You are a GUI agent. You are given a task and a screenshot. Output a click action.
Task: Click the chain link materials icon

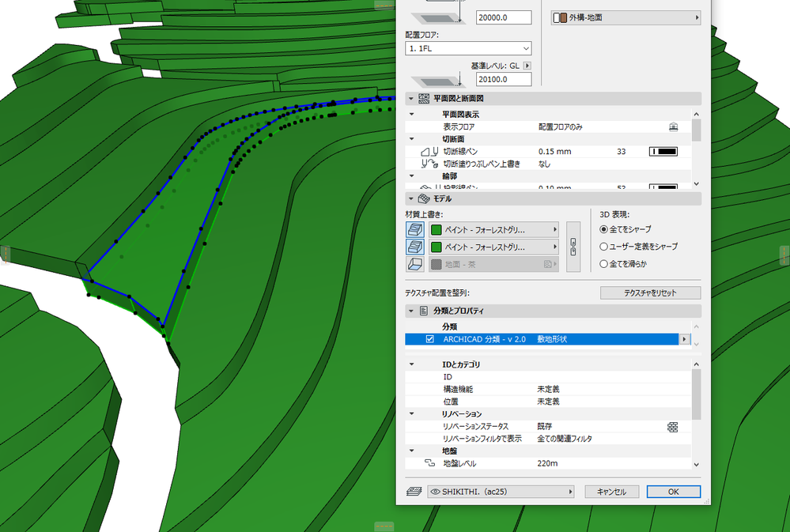coord(573,247)
